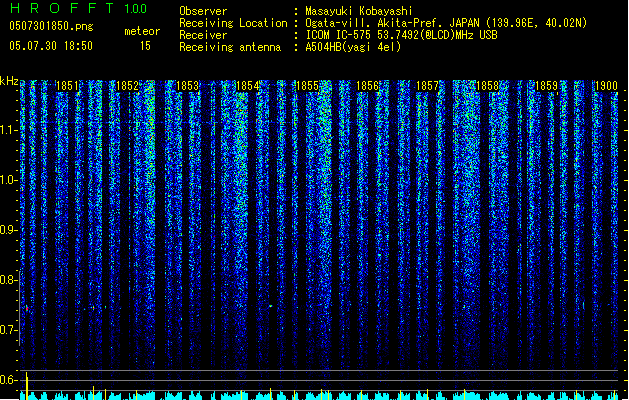Click the date stamp 05.07.30 18:50

click(x=51, y=46)
